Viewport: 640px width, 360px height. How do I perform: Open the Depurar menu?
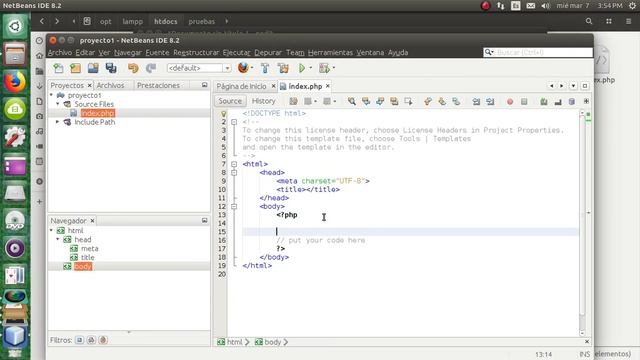[268, 53]
